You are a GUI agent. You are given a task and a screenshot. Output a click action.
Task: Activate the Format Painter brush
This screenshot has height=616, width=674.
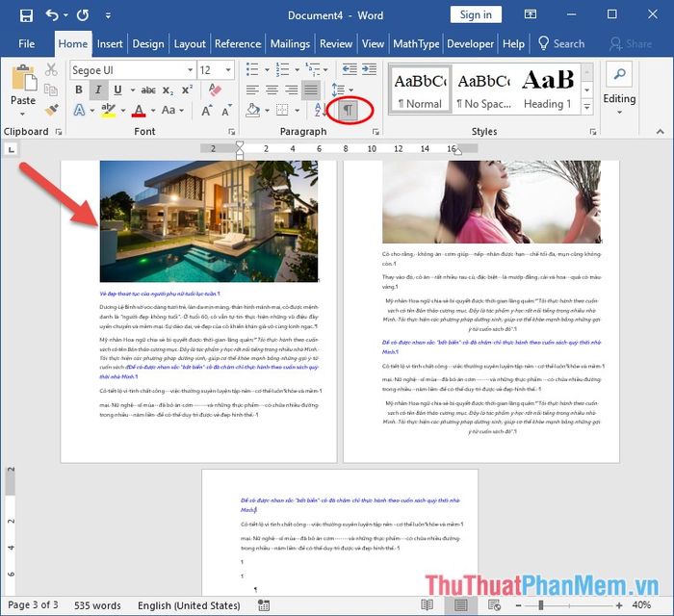[x=51, y=110]
